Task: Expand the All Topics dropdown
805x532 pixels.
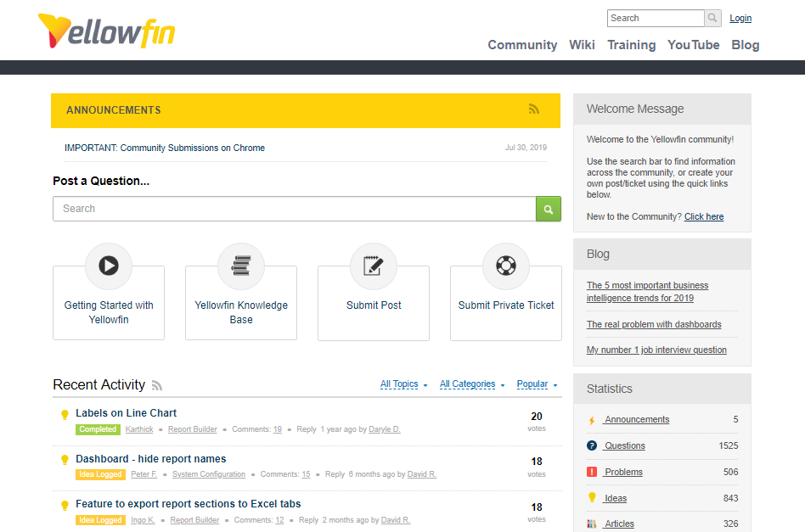Action: tap(399, 384)
